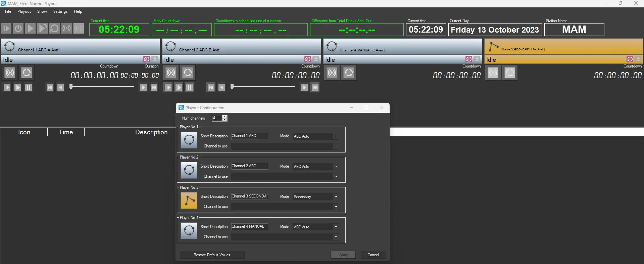The image size is (644, 264).
Task: Click Cancel in Playout Configuration dialog
Action: pos(373,255)
